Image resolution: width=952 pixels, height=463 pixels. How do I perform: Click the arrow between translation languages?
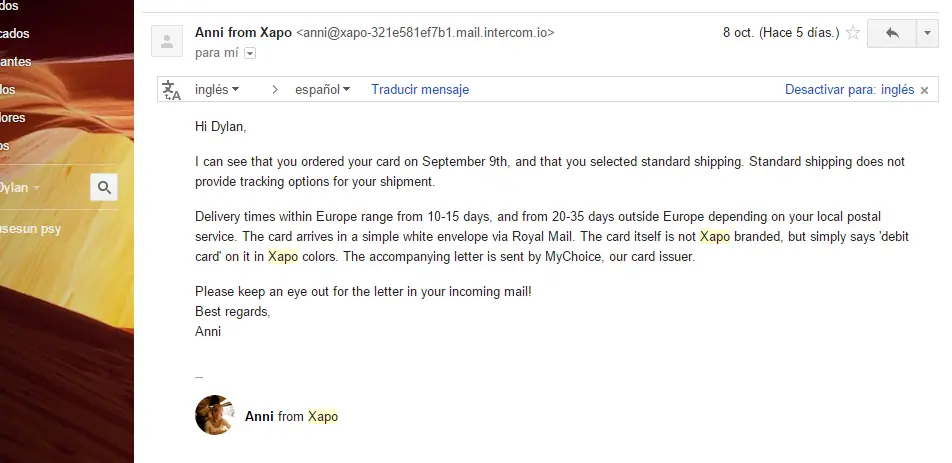(275, 90)
